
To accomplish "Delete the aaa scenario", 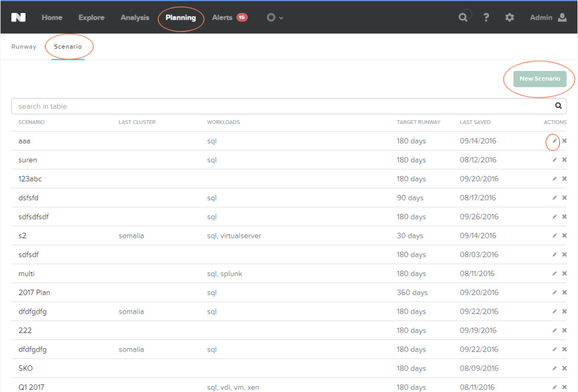I will pos(564,141).
